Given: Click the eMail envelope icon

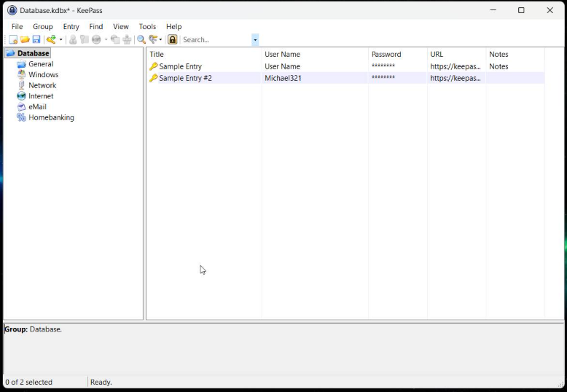Looking at the screenshot, I should coord(22,106).
